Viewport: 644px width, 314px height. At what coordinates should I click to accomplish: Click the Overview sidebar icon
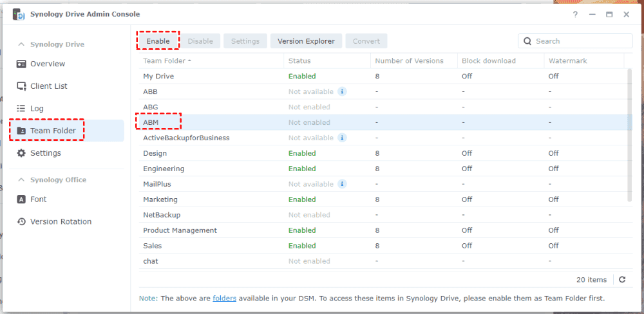click(x=21, y=64)
